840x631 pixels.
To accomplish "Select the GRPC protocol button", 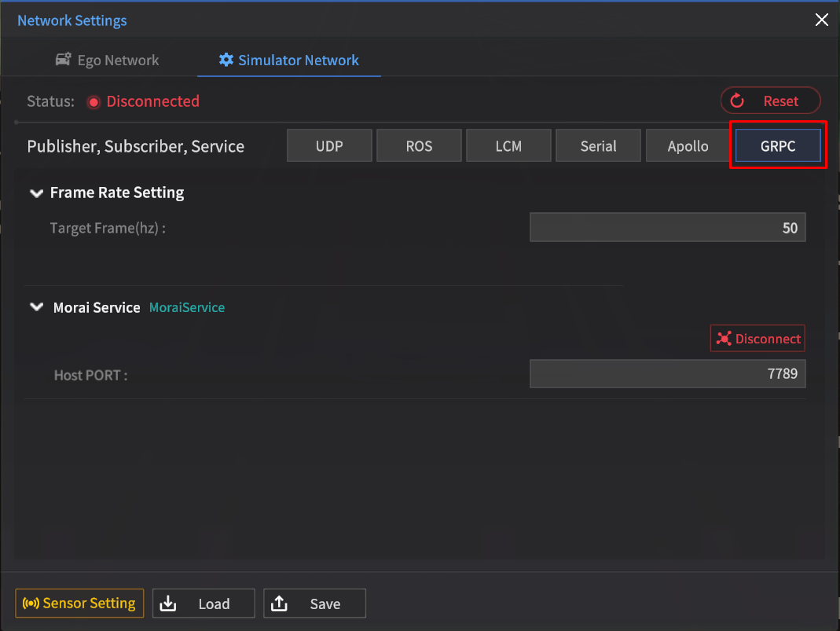I will pyautogui.click(x=778, y=146).
